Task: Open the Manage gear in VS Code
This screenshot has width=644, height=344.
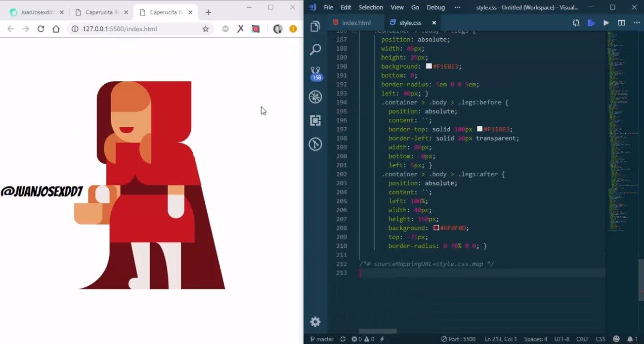Action: pos(315,322)
